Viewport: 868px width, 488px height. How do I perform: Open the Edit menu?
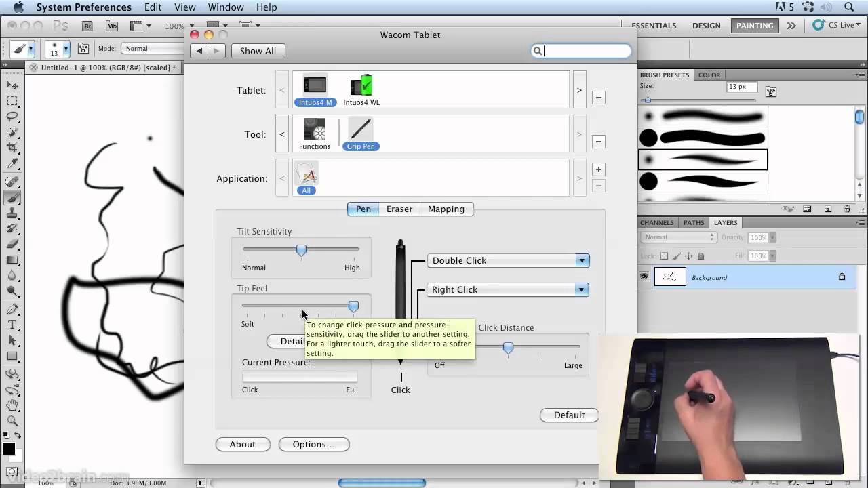pyautogui.click(x=153, y=7)
